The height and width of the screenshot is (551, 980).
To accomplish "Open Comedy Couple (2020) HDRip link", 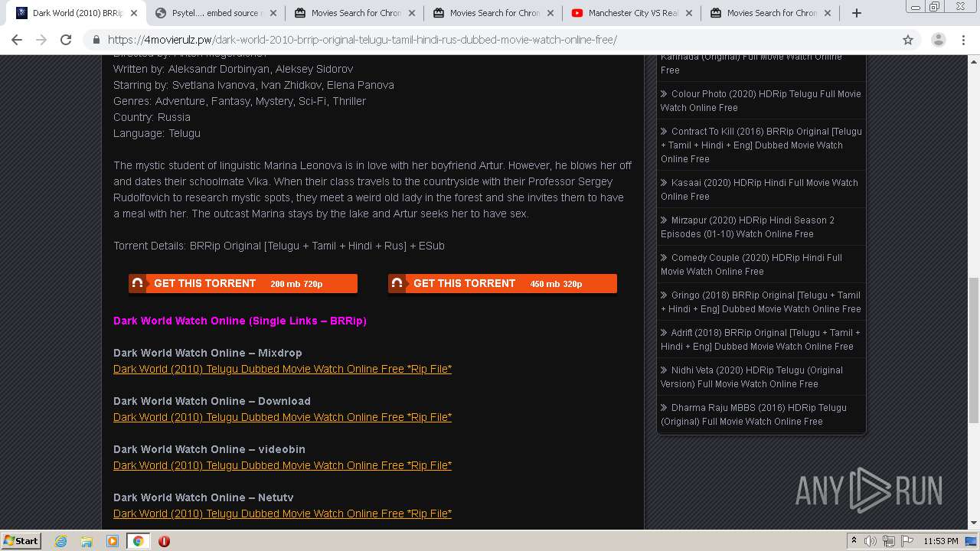I will (752, 264).
